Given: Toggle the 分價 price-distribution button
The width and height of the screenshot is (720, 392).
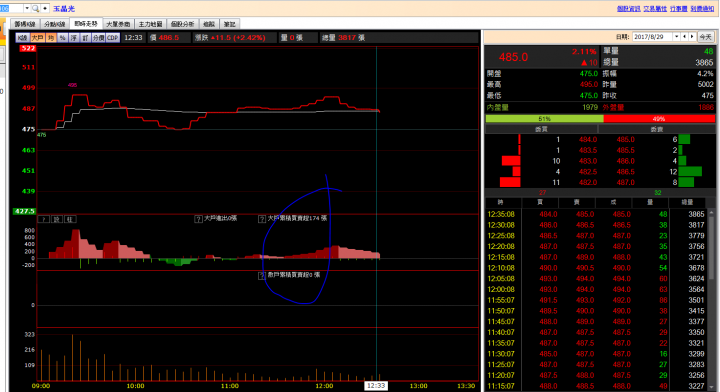Looking at the screenshot, I should [x=99, y=38].
